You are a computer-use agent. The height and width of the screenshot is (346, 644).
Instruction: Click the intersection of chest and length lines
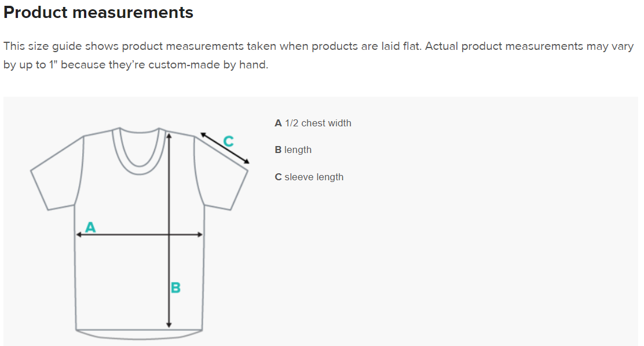[169, 235]
